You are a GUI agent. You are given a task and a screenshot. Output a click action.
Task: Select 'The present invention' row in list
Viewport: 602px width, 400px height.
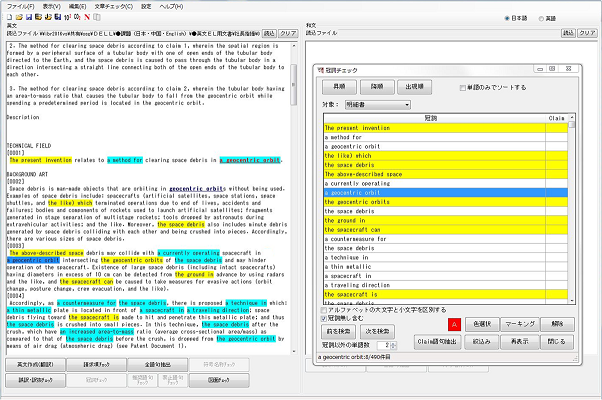(446, 128)
